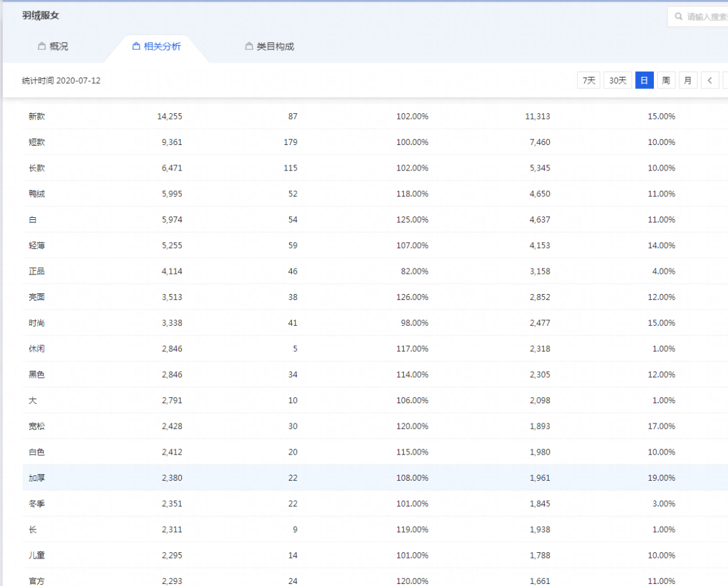728x586 pixels.
Task: Switch to 月 monthly granularity
Action: pos(688,80)
